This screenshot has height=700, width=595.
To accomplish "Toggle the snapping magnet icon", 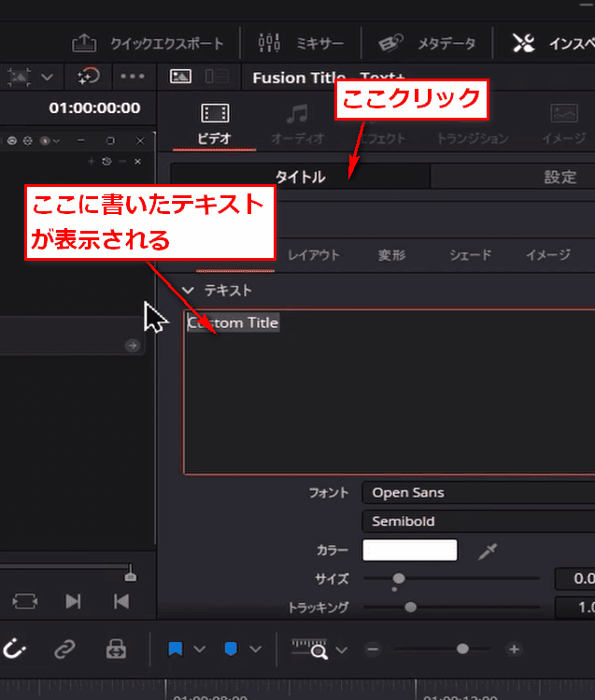I will [15, 649].
